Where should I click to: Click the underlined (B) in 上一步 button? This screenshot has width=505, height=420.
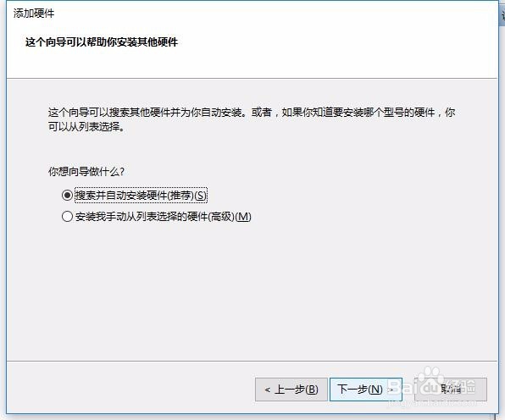311,390
